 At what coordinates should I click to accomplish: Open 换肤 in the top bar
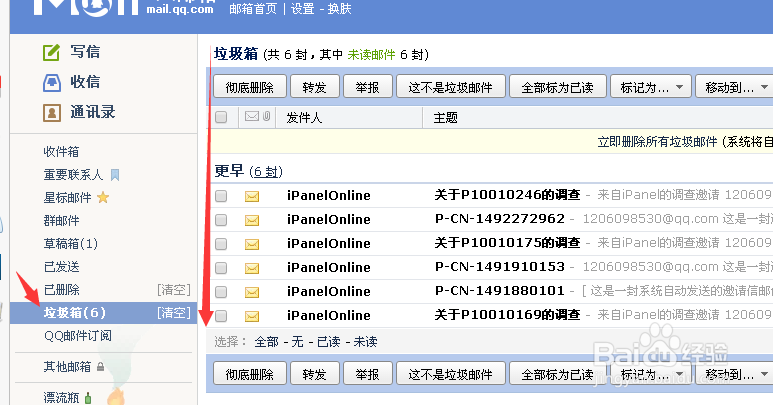click(x=339, y=9)
